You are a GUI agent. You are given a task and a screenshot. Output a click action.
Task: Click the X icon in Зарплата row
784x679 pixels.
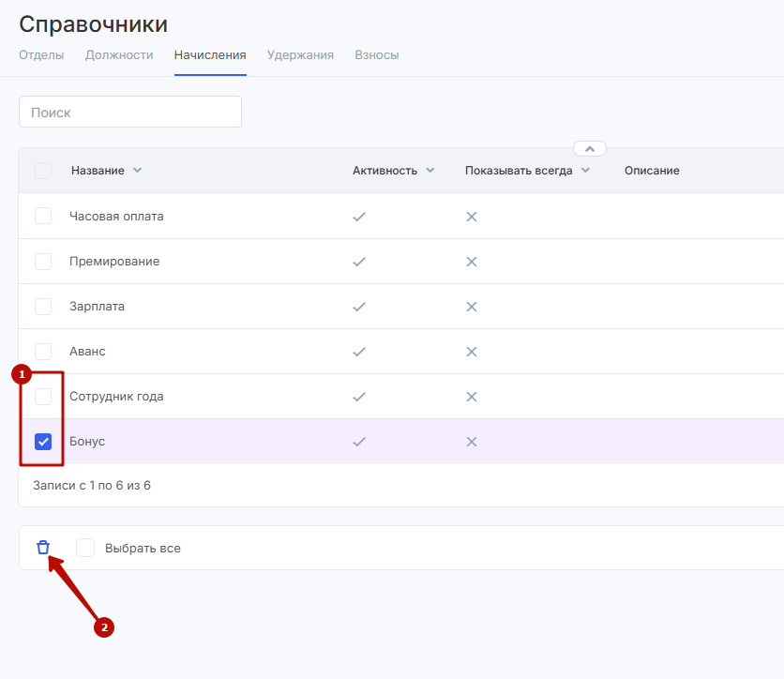click(x=472, y=307)
